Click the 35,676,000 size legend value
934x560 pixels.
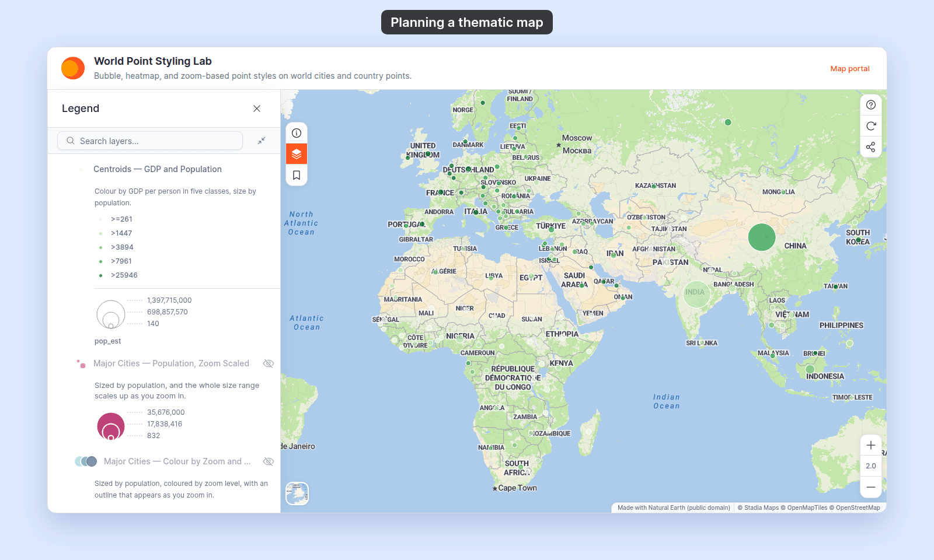[166, 412]
